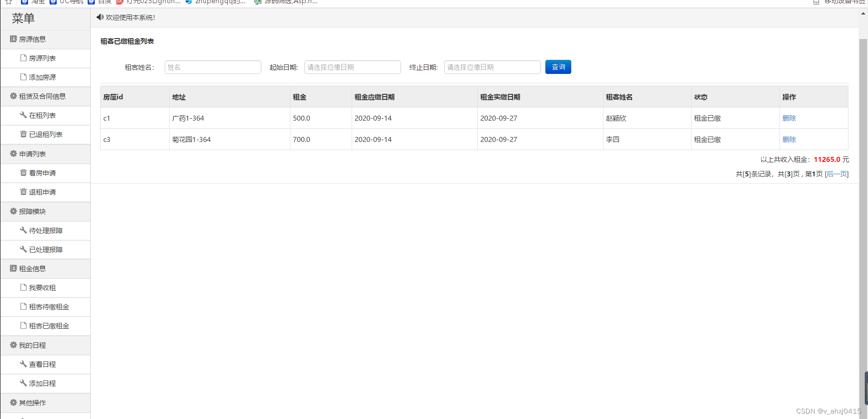Click the page icon beside 我要收租
Image resolution: width=868 pixels, height=419 pixels.
click(23, 287)
